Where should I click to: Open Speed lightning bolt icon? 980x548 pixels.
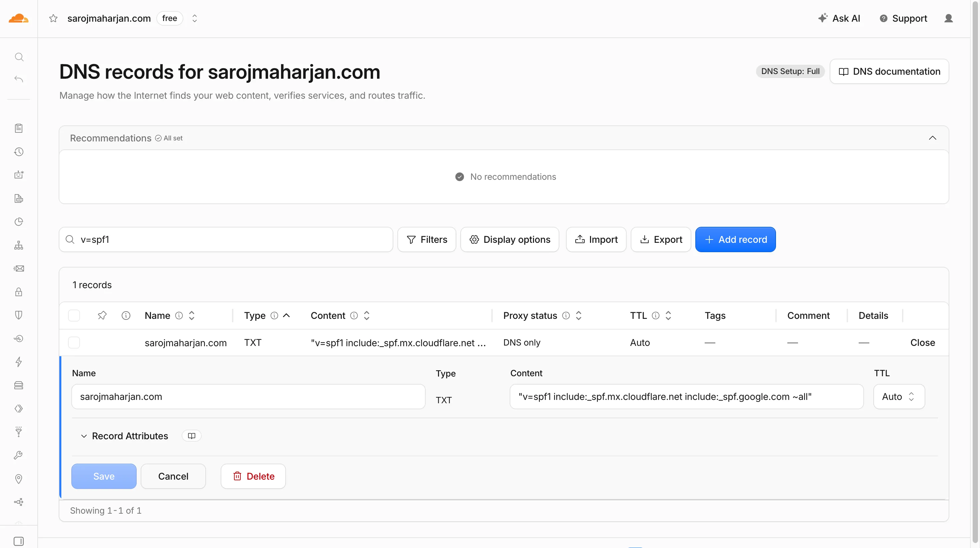pos(19,362)
